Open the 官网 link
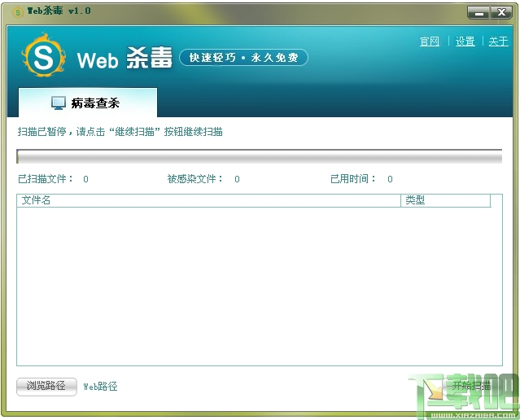Screen dimensions: 520x420 tap(430, 42)
